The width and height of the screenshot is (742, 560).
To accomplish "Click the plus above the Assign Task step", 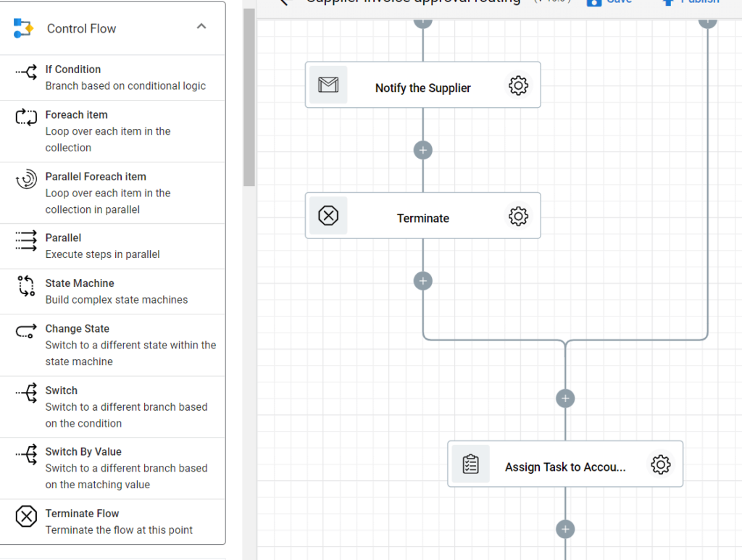I will pos(565,398).
